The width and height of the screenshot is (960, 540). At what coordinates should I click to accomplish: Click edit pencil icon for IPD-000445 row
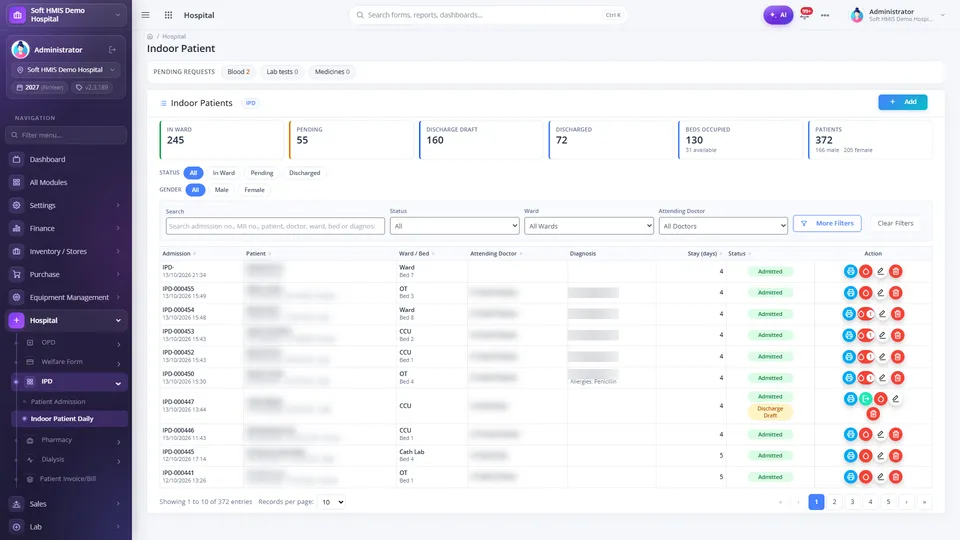[880, 456]
